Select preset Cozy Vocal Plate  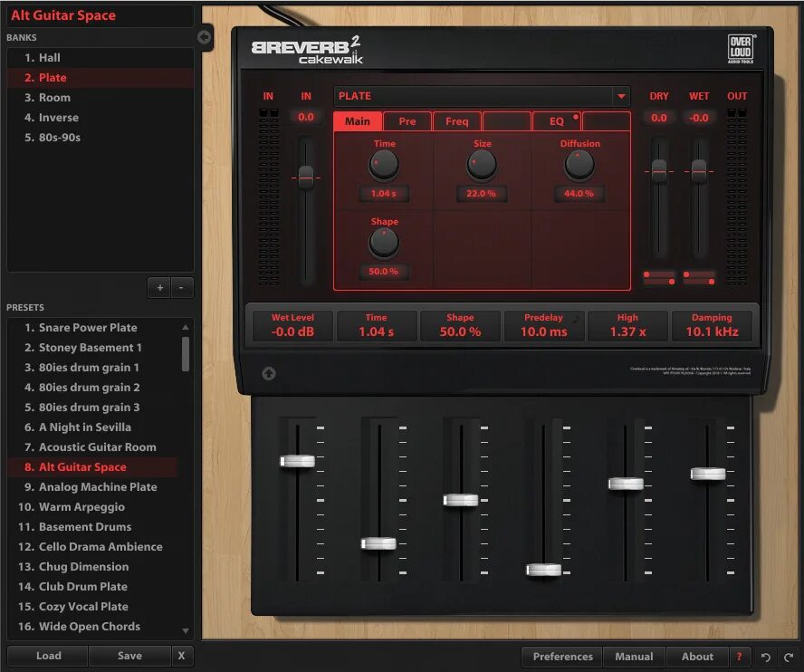93,606
